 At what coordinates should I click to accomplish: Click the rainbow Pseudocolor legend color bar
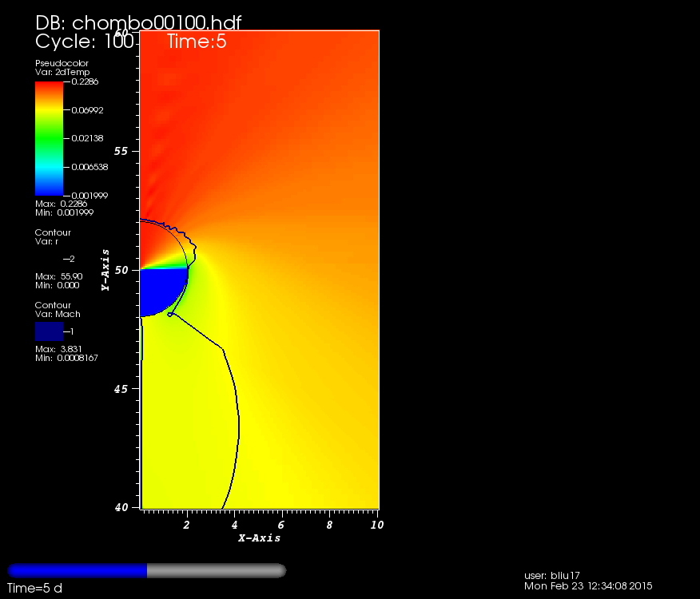point(49,138)
